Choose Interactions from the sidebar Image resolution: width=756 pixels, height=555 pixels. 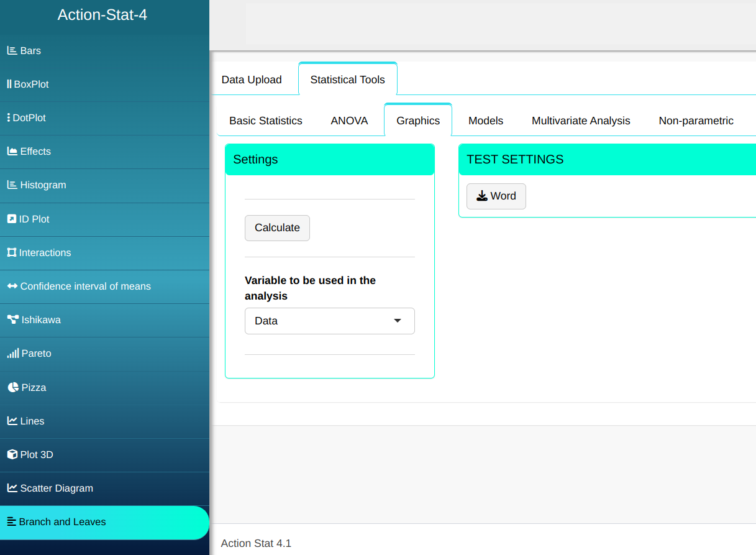tap(45, 253)
